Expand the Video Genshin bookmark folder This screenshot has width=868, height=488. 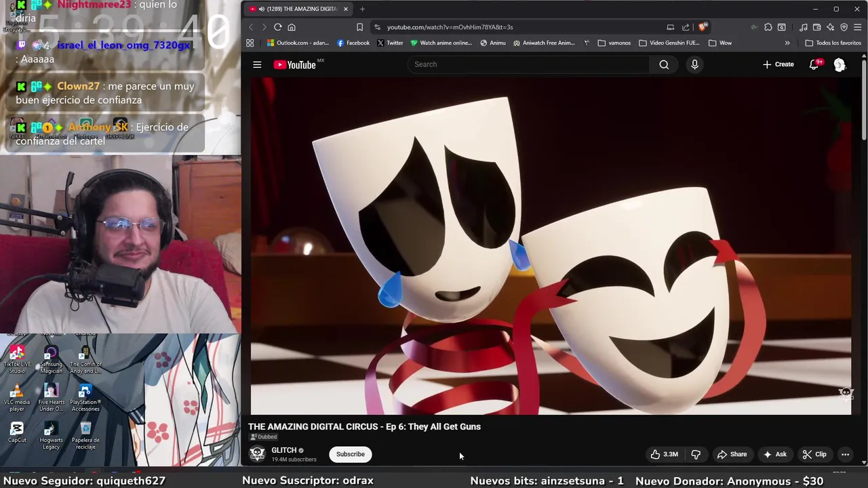click(x=669, y=43)
